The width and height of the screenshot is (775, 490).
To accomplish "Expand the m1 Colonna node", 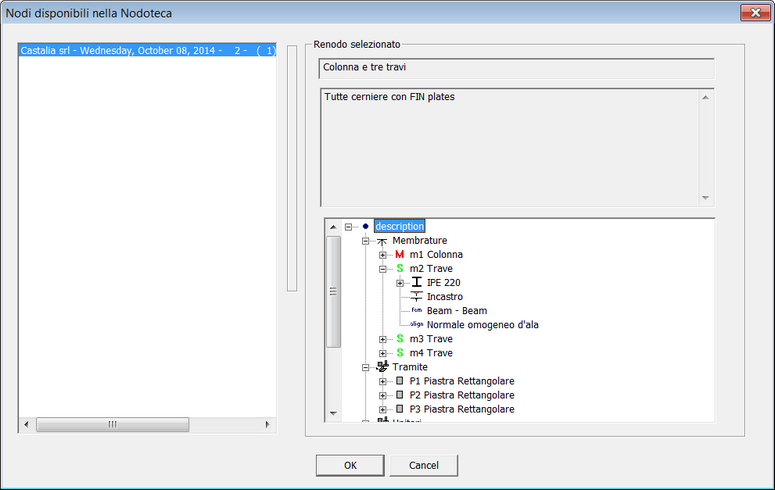I will click(x=383, y=255).
